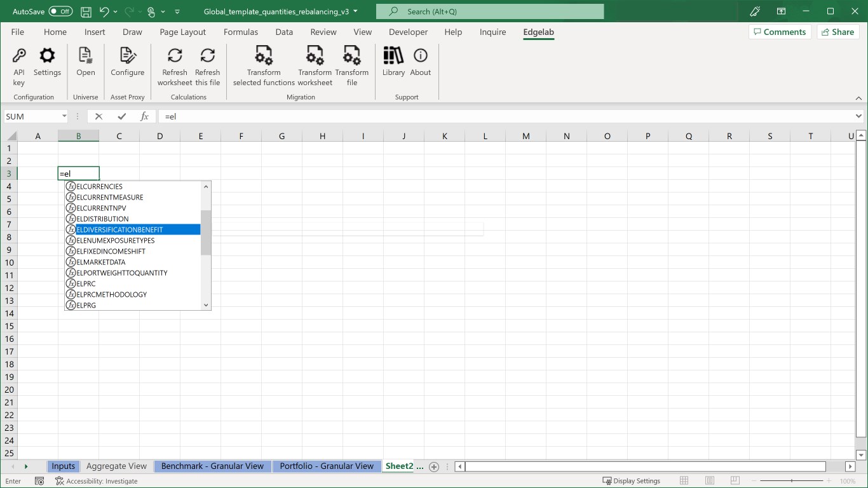Image resolution: width=868 pixels, height=488 pixels.
Task: Switch to the Home tab
Action: (x=55, y=32)
